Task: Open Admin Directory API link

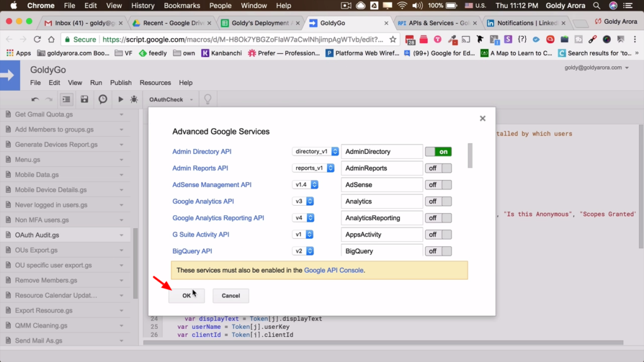Action: tap(202, 152)
